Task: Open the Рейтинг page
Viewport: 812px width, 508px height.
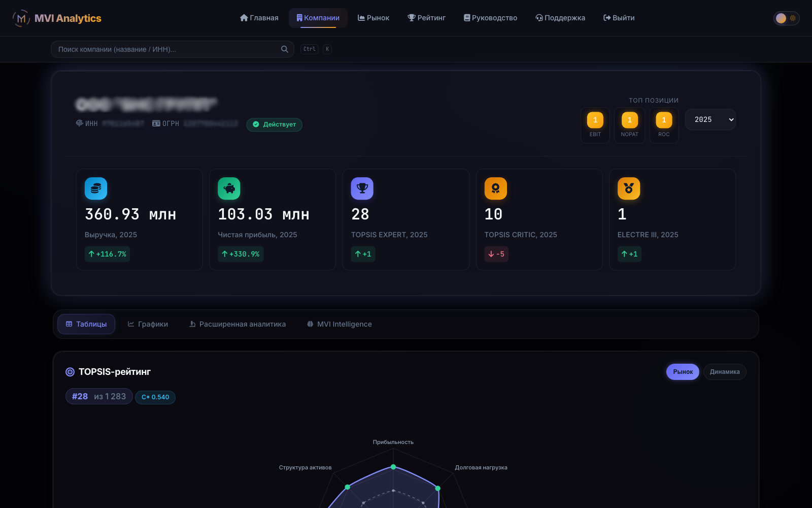Action: pyautogui.click(x=427, y=18)
